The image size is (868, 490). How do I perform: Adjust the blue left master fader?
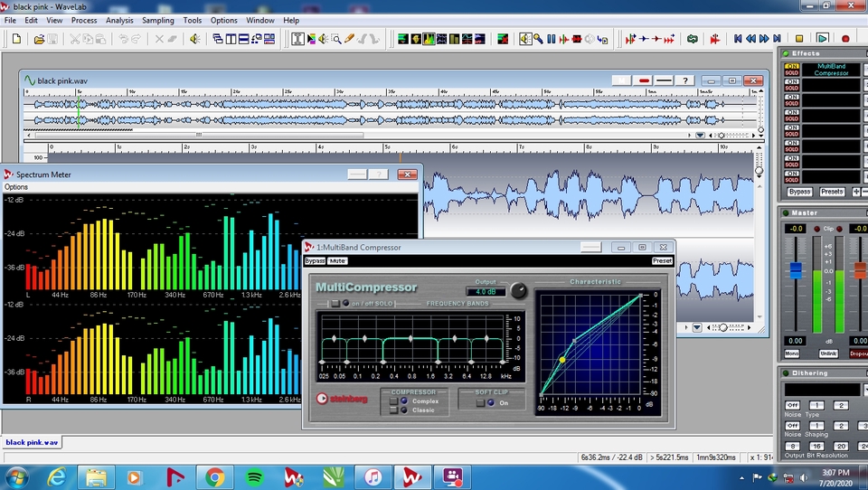[x=796, y=270]
